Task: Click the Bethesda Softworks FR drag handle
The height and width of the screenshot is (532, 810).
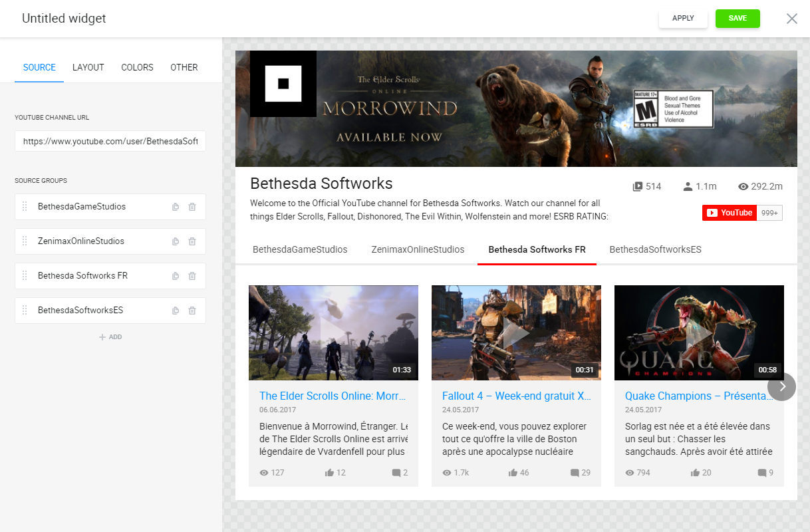Action: click(x=25, y=276)
